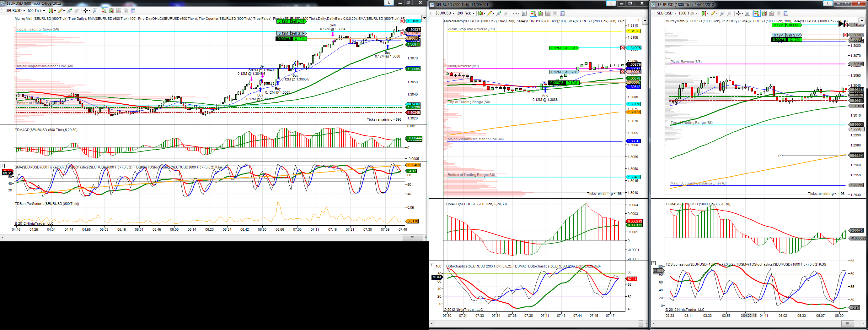Image resolution: width=868 pixels, height=330 pixels.
Task: Toggle Chart Trader button in 200 Tick toolbar
Action: (534, 13)
